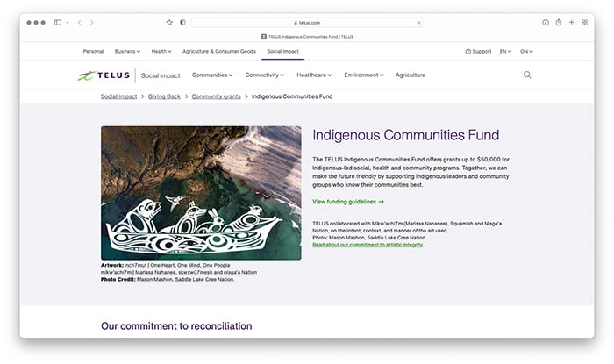Viewport: 614px width, 364px height.
Task: Expand the Business dropdown
Action: coord(127,51)
